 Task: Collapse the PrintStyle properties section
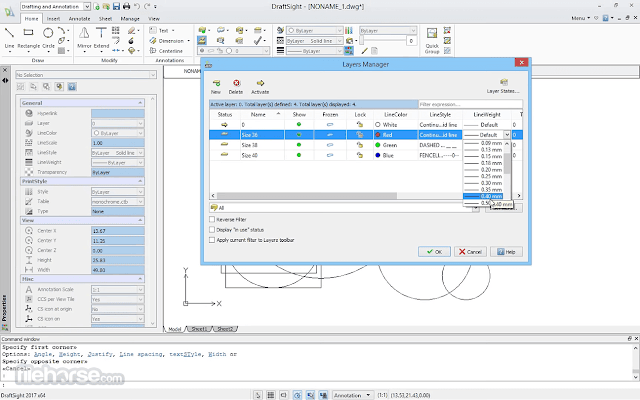[x=140, y=181]
